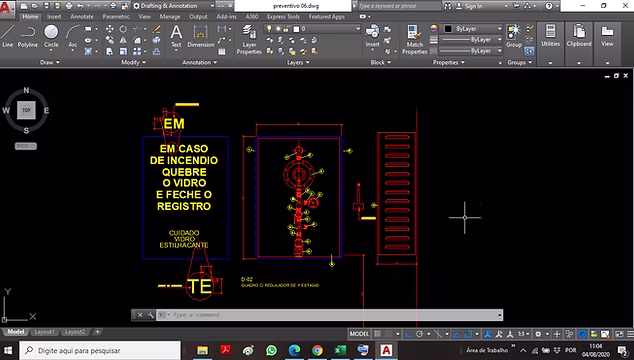
Task: Click the Plot printer icon in quick access
Action: [x=69, y=6]
